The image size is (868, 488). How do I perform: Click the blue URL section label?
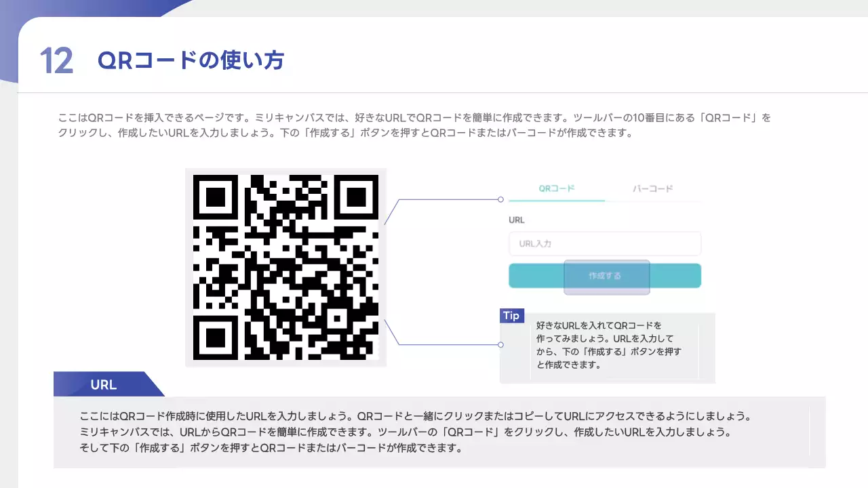104,384
